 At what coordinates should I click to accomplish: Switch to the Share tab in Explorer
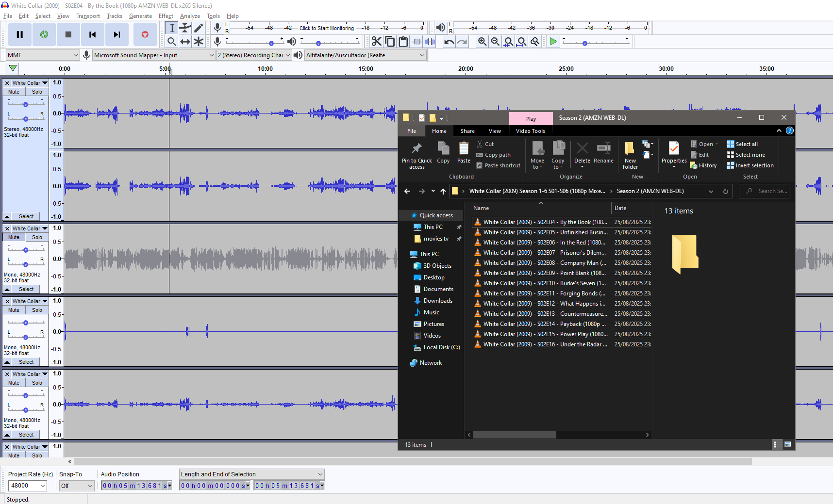467,131
